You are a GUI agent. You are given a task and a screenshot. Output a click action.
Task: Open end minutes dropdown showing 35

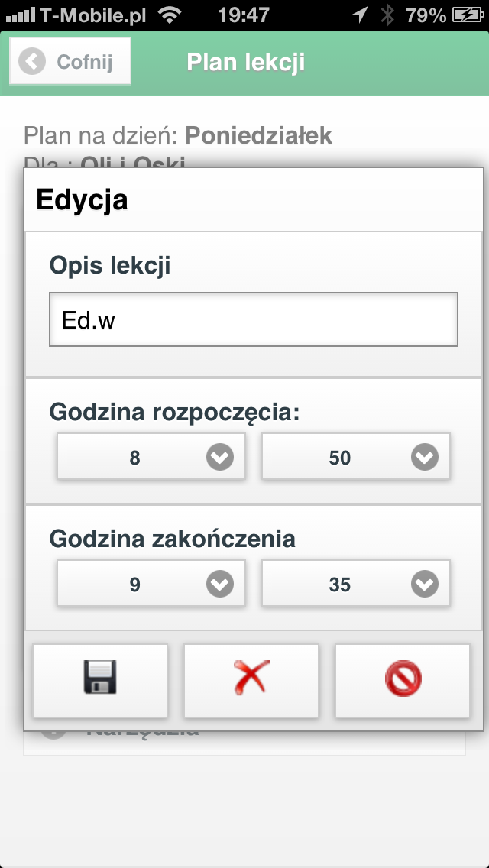coord(356,584)
